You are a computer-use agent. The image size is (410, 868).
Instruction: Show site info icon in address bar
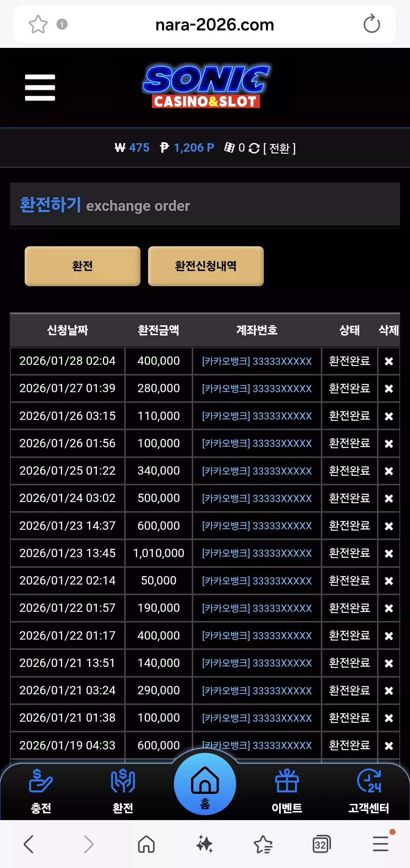(62, 24)
